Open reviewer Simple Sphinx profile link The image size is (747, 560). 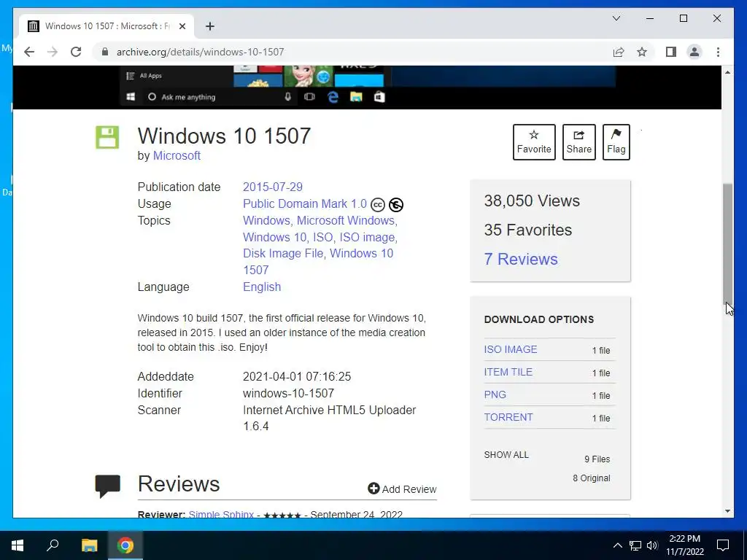(221, 514)
